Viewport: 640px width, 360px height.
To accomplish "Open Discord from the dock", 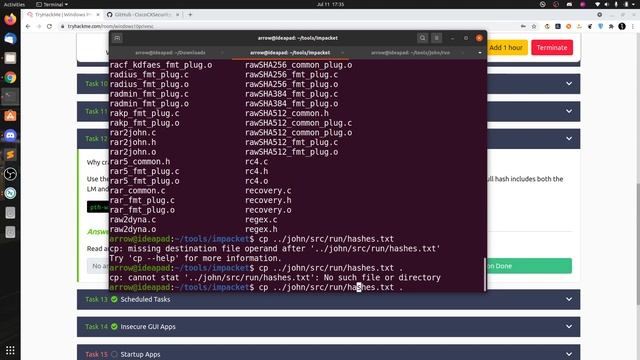I will (x=10, y=135).
